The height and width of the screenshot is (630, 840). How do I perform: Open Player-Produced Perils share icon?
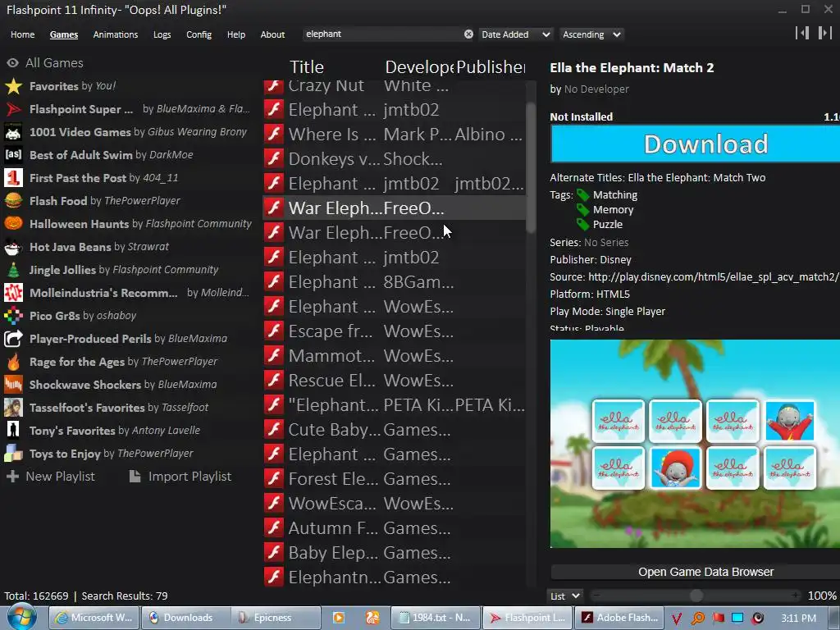pos(13,339)
